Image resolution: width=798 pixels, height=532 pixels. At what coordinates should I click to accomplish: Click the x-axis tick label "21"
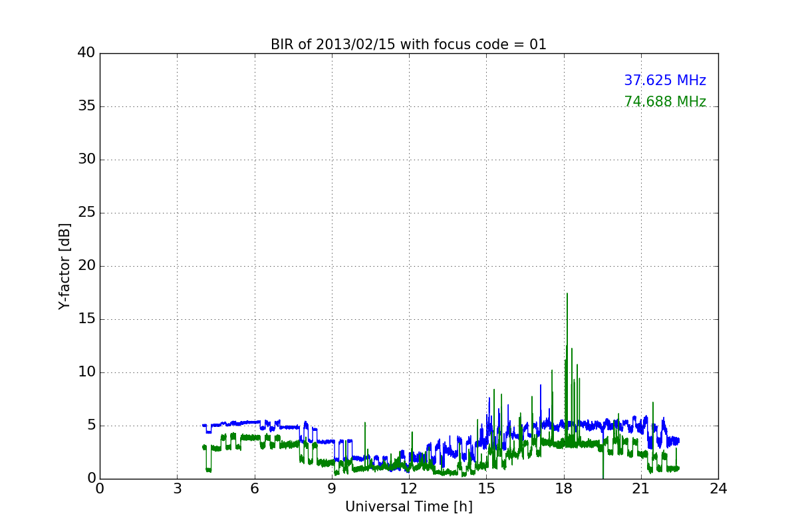(641, 489)
